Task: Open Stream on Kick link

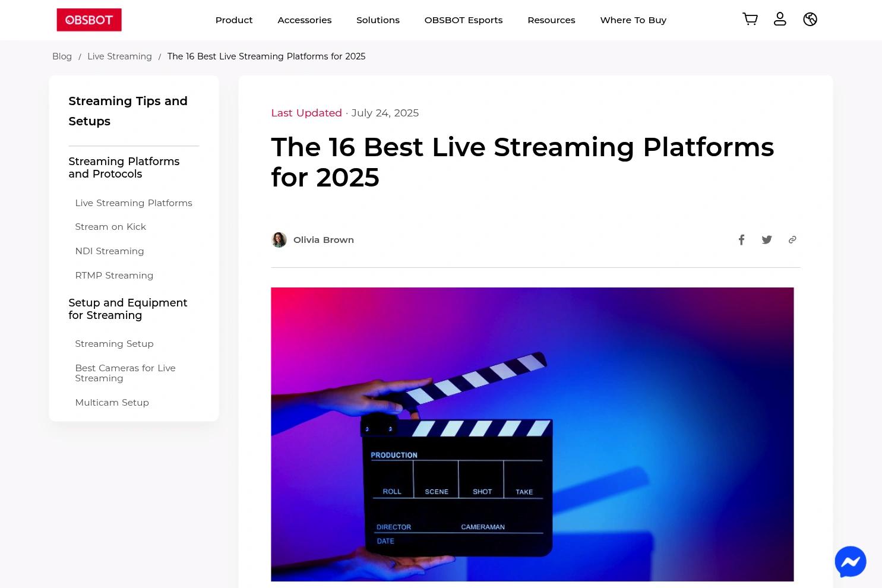Action: [x=110, y=227]
